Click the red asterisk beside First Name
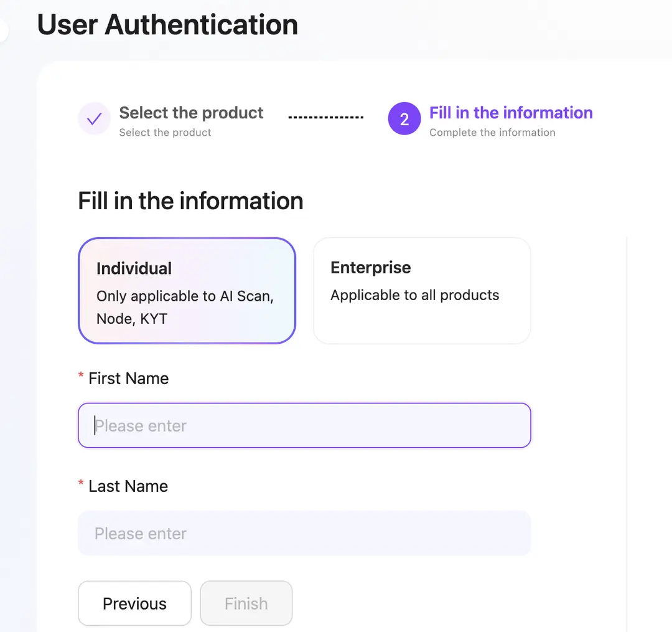 (80, 375)
